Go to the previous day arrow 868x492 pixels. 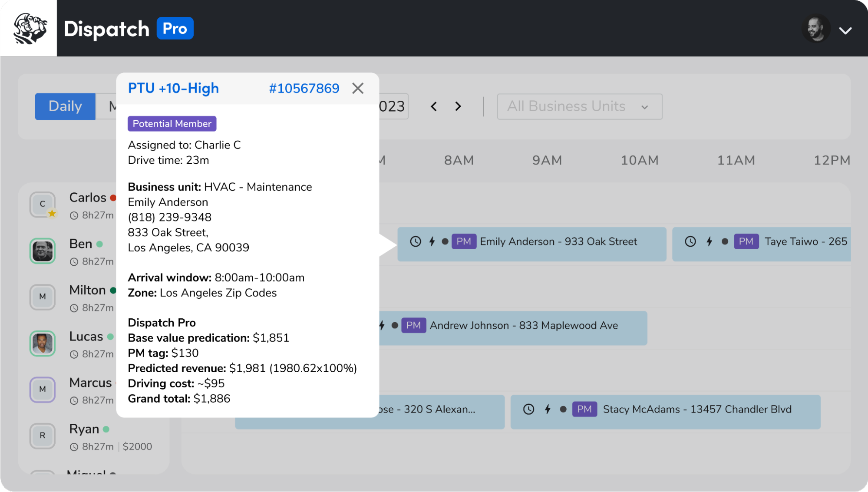coord(433,106)
